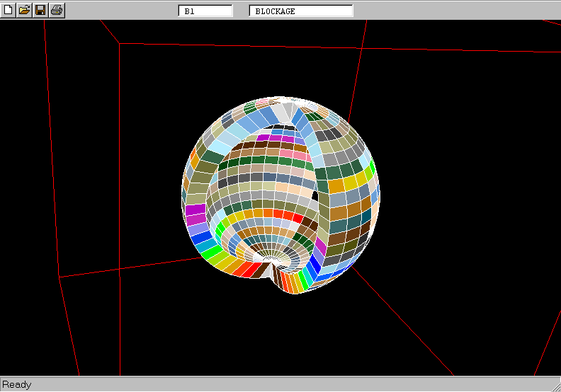Click the Ready status bar text
Screen dimensions: 561x392
point(17,385)
